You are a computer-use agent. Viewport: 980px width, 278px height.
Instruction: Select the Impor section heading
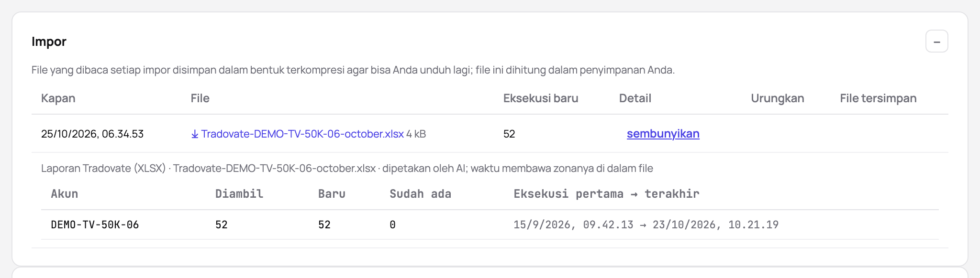pyautogui.click(x=49, y=42)
